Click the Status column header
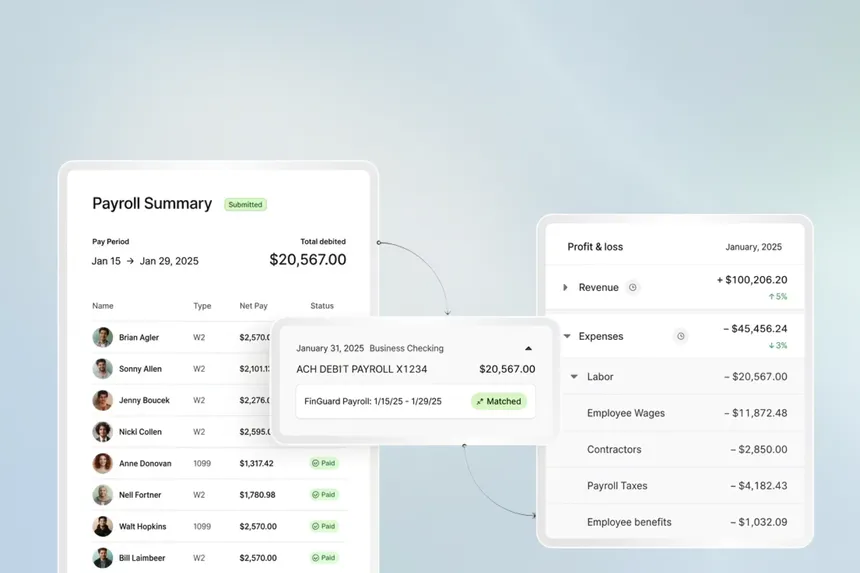The width and height of the screenshot is (860, 573). tap(322, 306)
